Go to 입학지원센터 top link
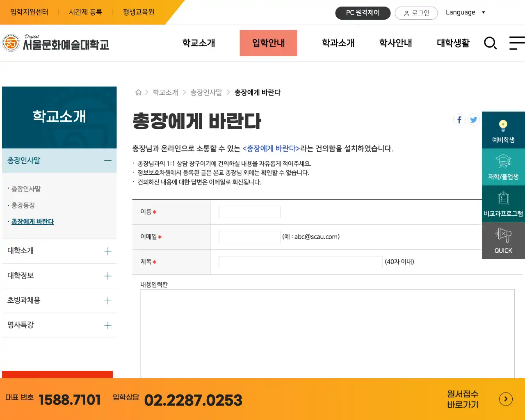525x420 pixels. pos(29,12)
